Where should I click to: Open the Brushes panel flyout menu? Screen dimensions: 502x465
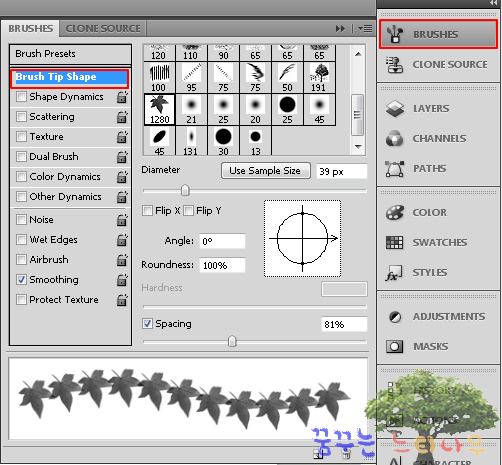coord(365,29)
